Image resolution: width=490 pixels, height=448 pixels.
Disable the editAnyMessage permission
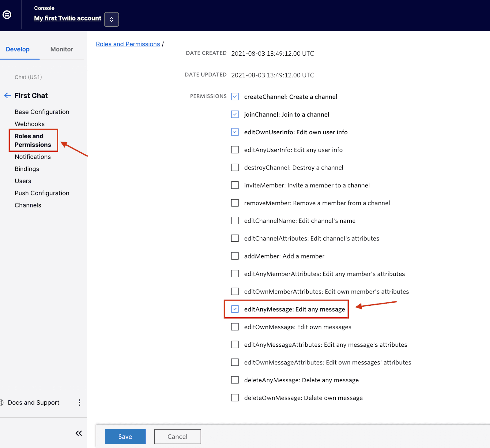click(235, 309)
